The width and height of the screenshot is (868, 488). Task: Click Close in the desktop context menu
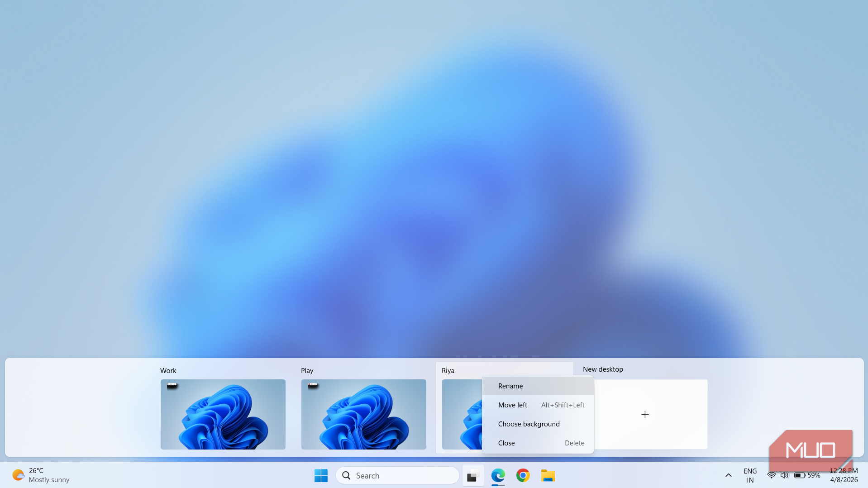[x=538, y=443]
